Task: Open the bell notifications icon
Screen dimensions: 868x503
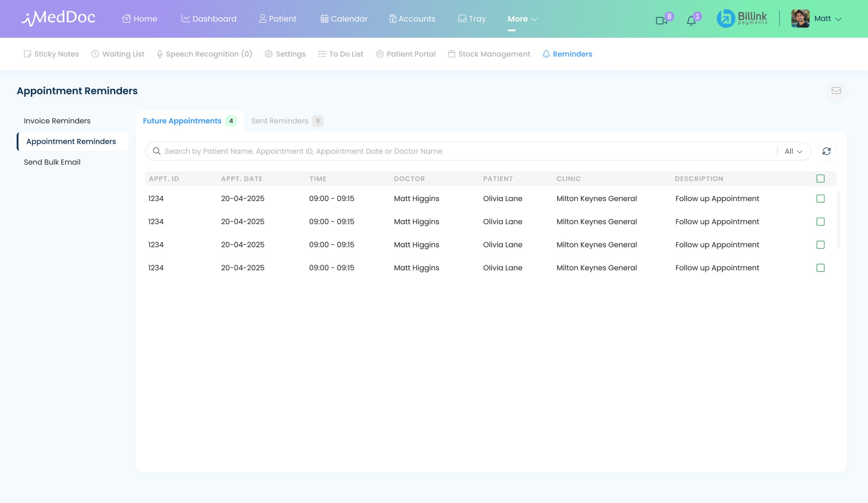Action: (x=691, y=21)
